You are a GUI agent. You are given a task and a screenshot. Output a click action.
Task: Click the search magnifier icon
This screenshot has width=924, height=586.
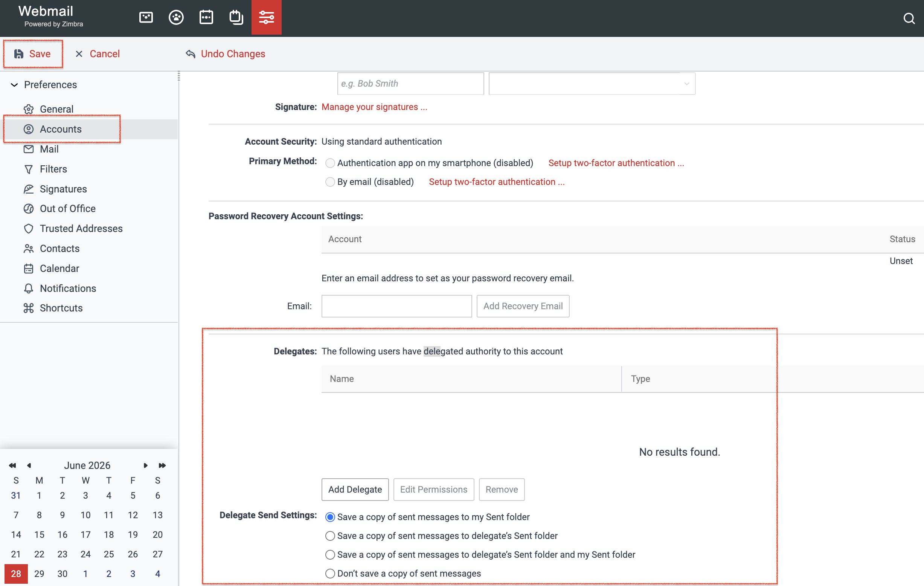(909, 18)
